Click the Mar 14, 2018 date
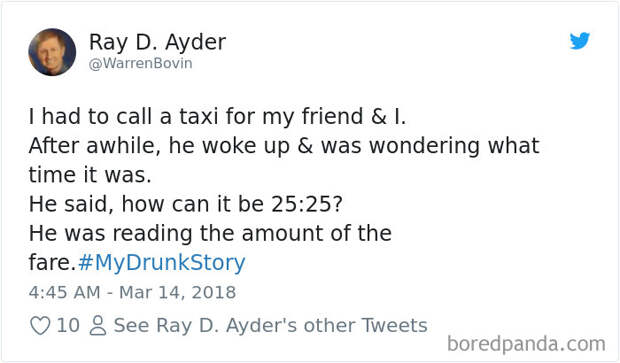The width and height of the screenshot is (620, 363). pyautogui.click(x=178, y=293)
